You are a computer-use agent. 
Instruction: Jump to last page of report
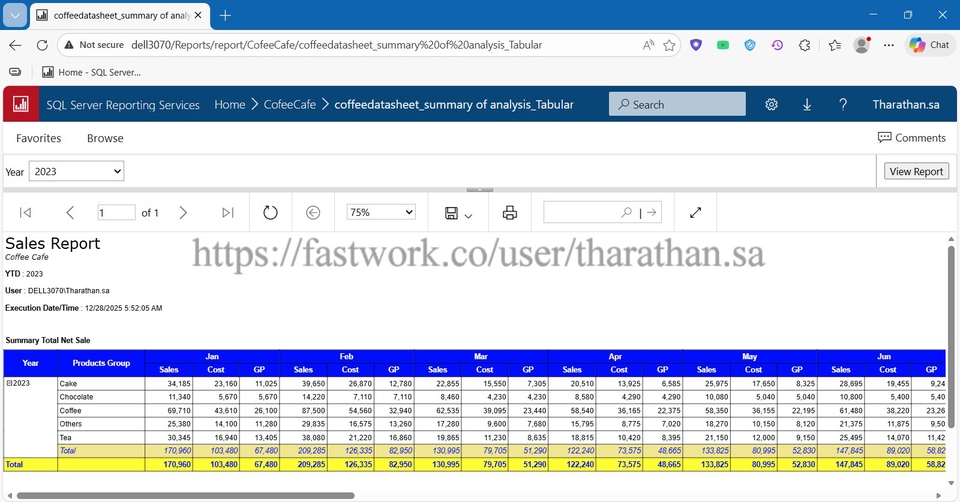[x=228, y=212]
